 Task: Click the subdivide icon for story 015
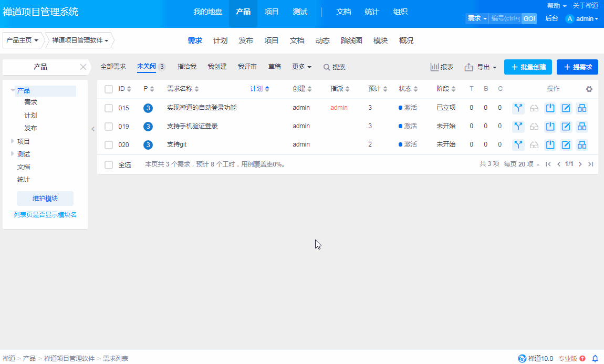coord(582,108)
